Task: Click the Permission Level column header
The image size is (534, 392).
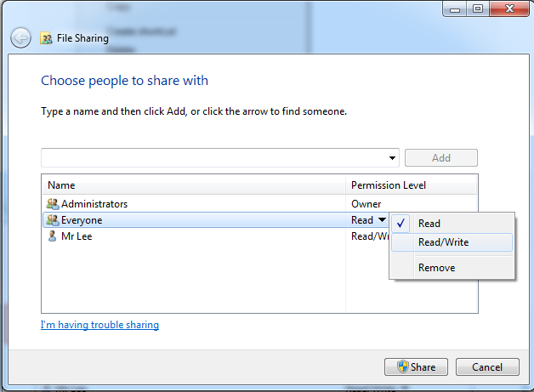Action: tap(388, 185)
